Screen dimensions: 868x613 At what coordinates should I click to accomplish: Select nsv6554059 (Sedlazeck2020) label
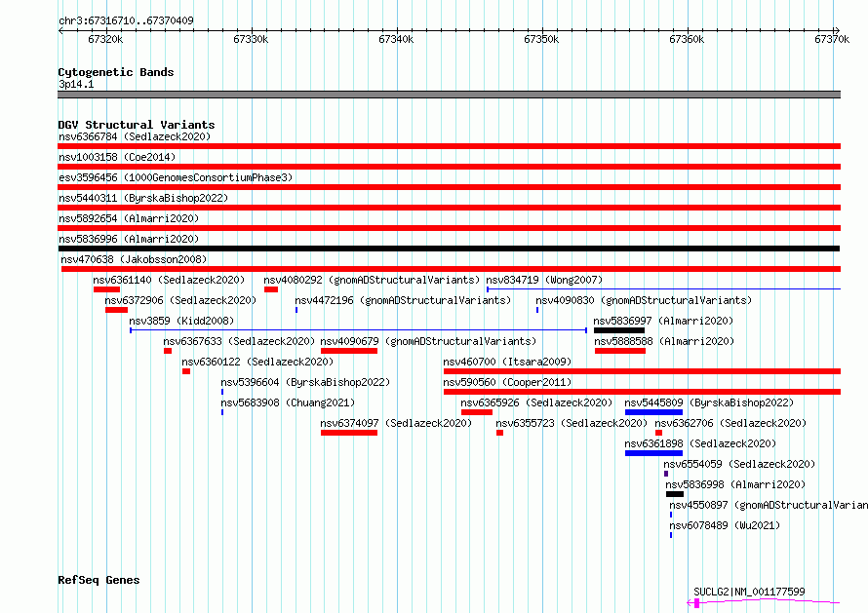(739, 464)
